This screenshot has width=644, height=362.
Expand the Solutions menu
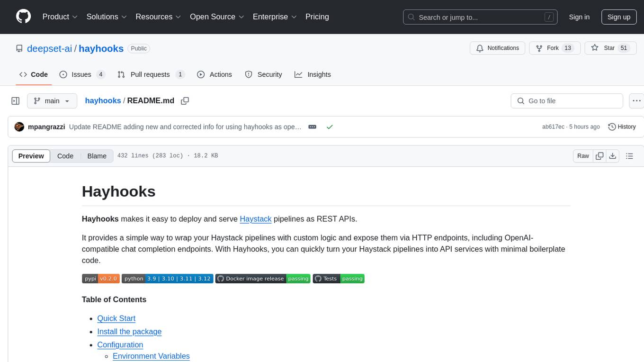tap(107, 17)
